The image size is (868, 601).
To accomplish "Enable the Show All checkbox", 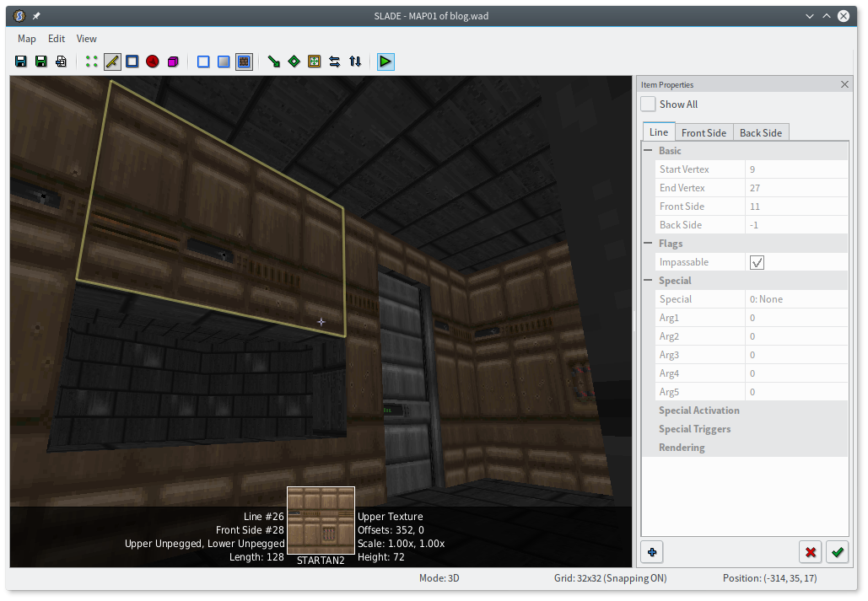I will (648, 104).
